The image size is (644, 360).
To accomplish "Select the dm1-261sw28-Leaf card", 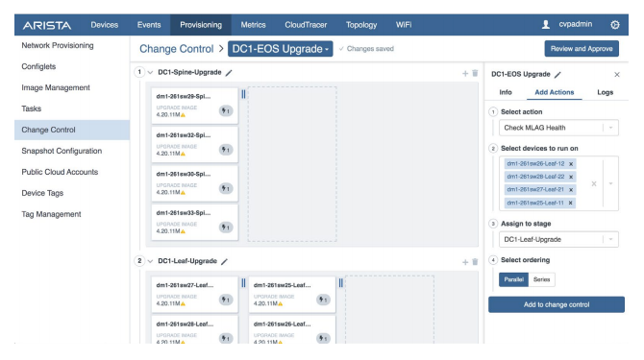I will click(195, 329).
